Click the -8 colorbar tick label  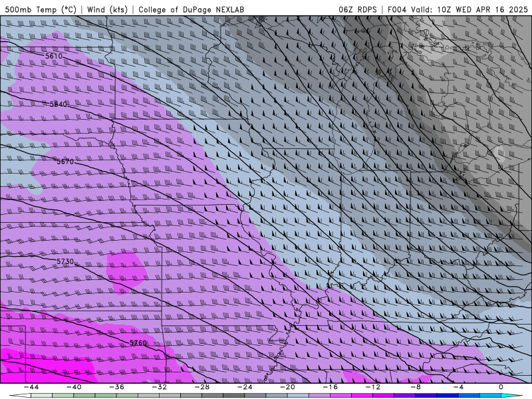(x=416, y=387)
